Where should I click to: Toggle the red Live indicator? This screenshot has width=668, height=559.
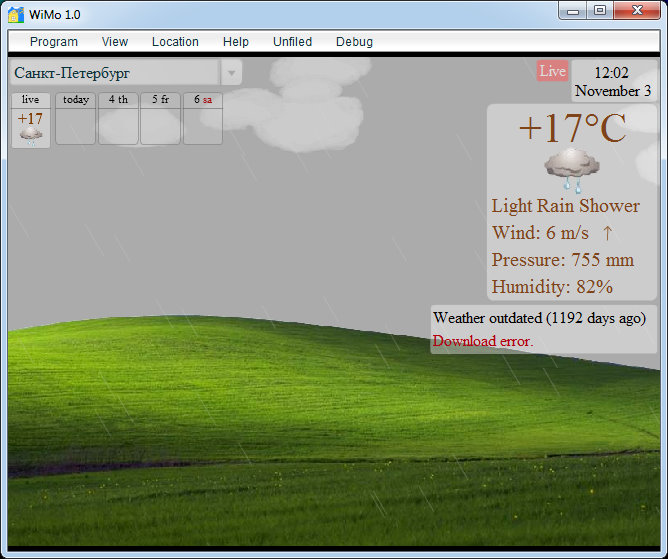click(x=552, y=71)
